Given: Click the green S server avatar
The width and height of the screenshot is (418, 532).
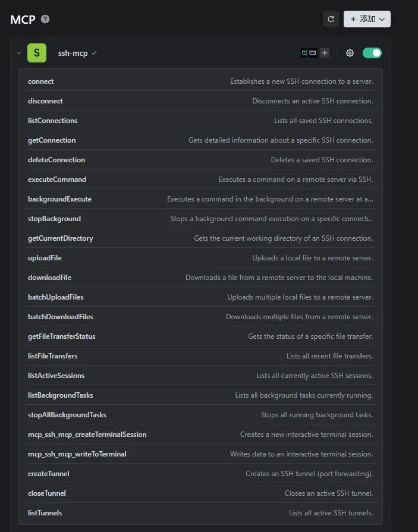Looking at the screenshot, I should pos(37,53).
